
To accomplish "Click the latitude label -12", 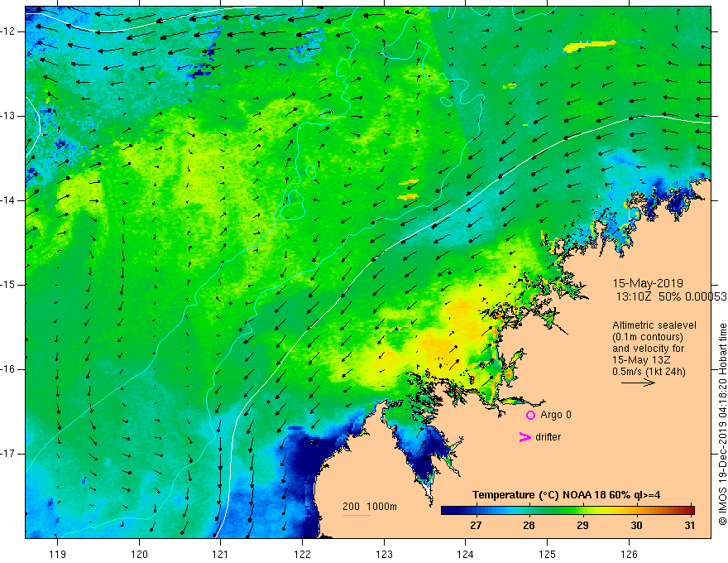I will coord(9,31).
